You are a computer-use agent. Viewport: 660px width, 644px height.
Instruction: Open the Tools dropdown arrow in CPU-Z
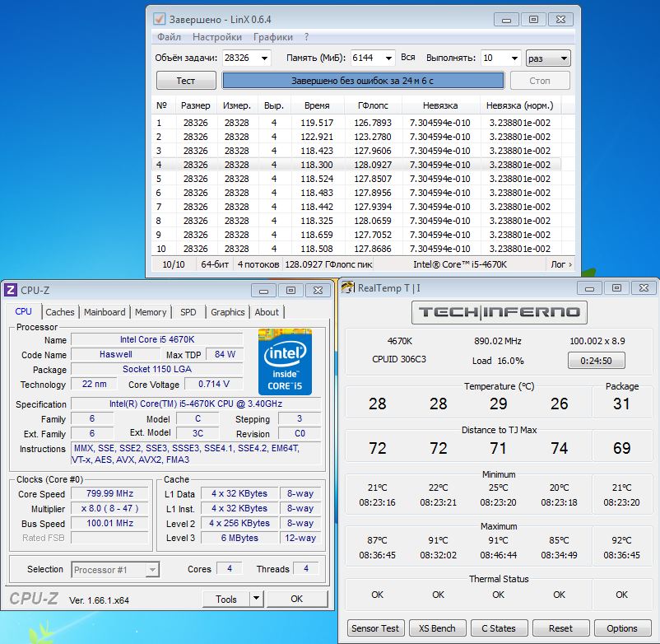pos(256,599)
